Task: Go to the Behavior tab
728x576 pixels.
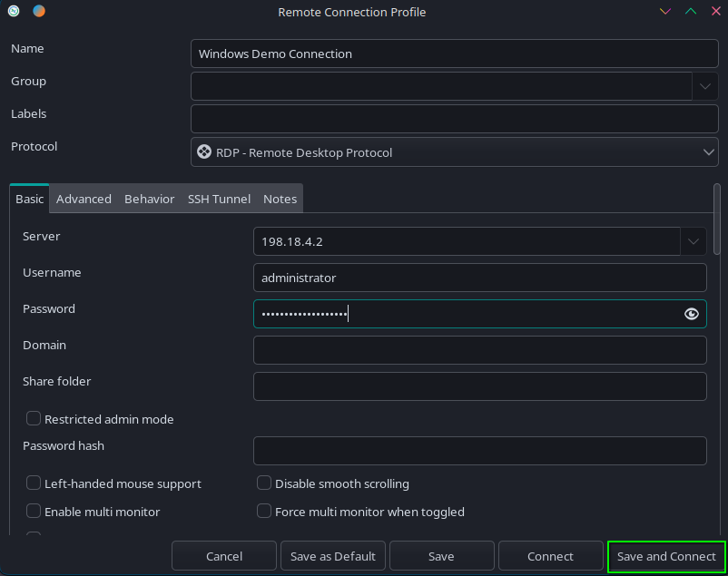Action: [x=149, y=199]
